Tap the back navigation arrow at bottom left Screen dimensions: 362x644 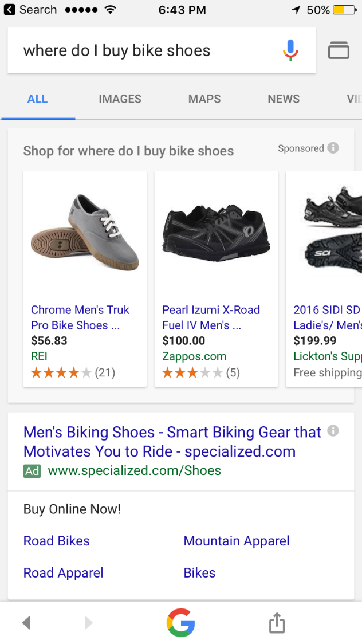pyautogui.click(x=26, y=623)
